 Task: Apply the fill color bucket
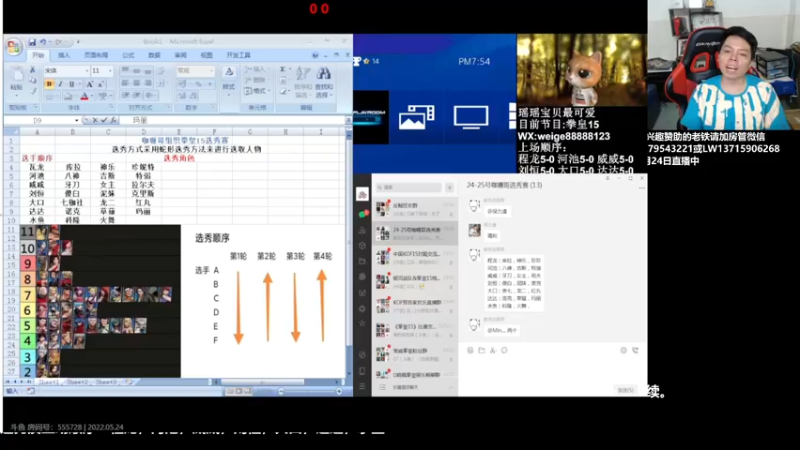coord(67,96)
